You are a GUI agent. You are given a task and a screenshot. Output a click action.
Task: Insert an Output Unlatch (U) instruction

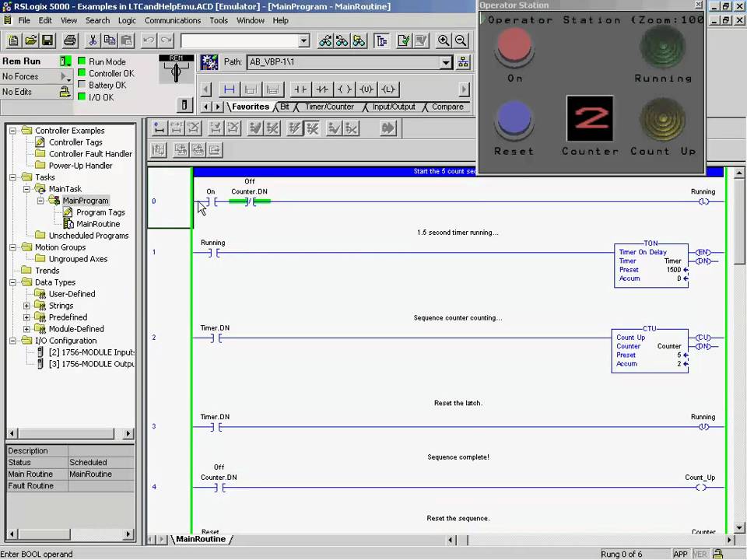pyautogui.click(x=366, y=89)
